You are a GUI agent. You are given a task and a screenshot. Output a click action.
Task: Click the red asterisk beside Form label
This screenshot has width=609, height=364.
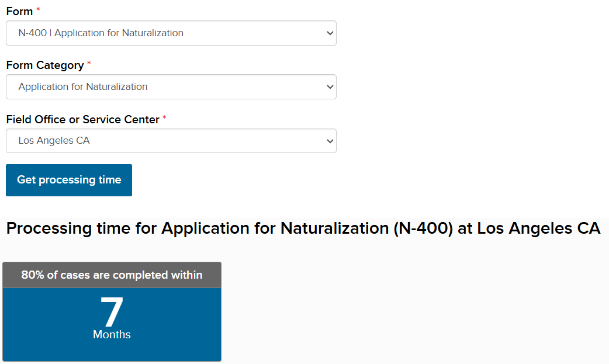39,11
